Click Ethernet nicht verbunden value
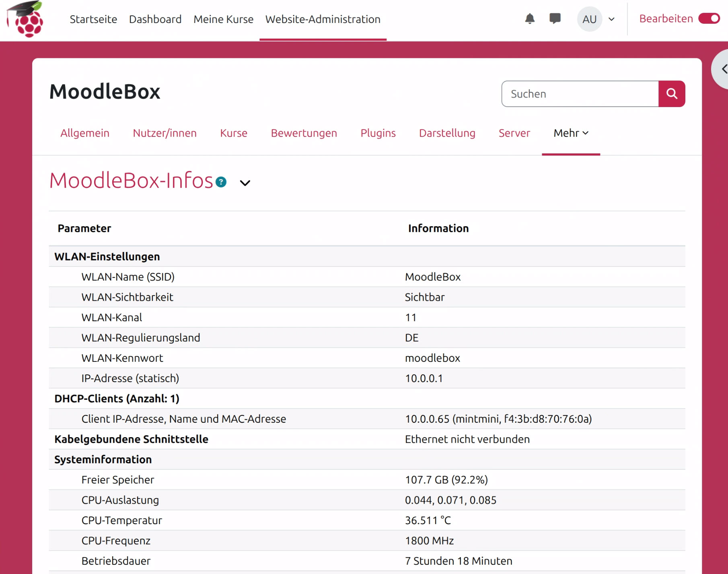The height and width of the screenshot is (574, 728). pyautogui.click(x=467, y=439)
